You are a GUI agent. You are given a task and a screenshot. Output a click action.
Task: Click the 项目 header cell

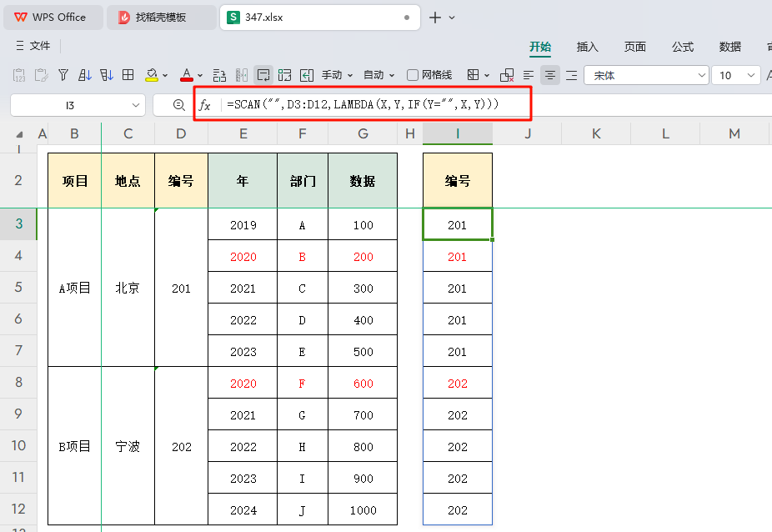point(75,181)
